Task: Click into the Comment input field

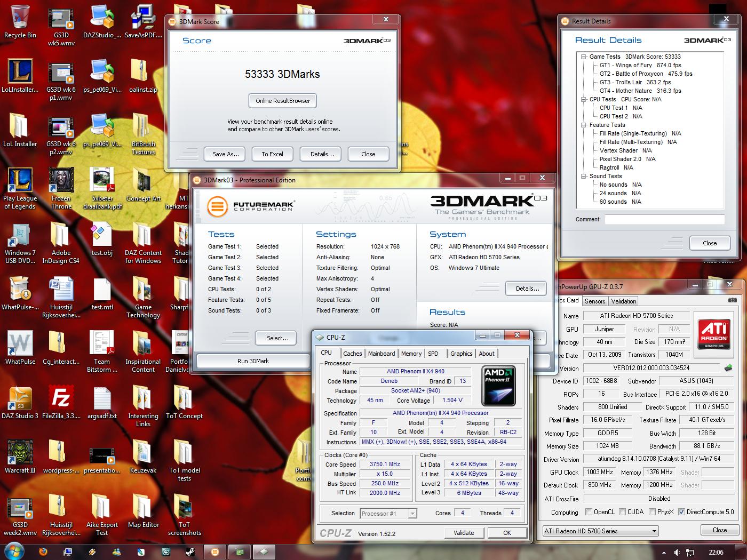Action: pyautogui.click(x=664, y=219)
